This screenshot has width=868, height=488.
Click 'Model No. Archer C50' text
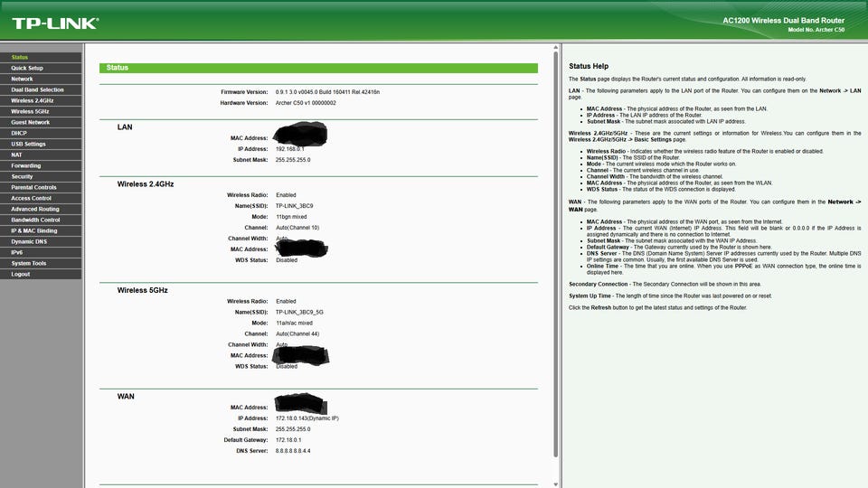coord(816,30)
